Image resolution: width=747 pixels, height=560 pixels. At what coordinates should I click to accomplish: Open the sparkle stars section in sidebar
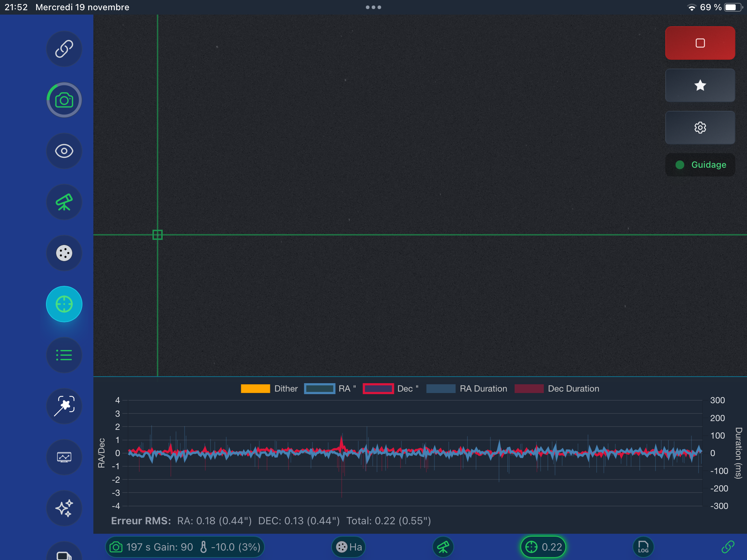click(x=64, y=508)
